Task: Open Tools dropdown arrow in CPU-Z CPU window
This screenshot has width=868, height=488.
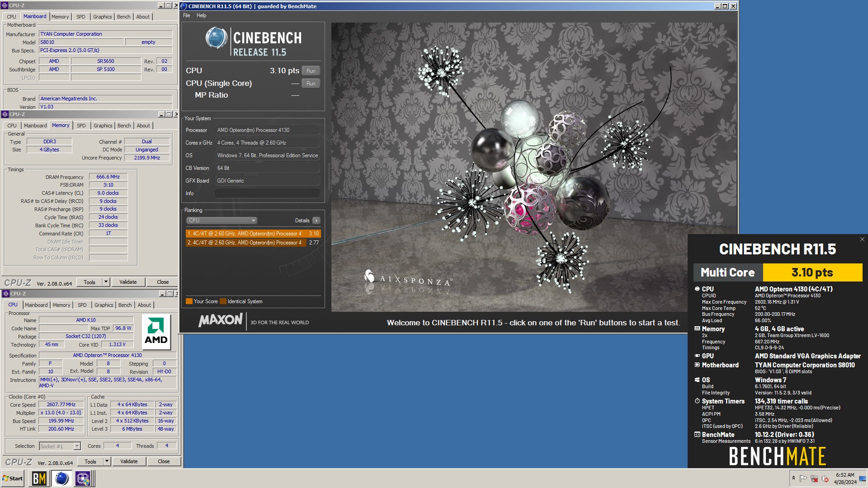Action: tap(107, 461)
